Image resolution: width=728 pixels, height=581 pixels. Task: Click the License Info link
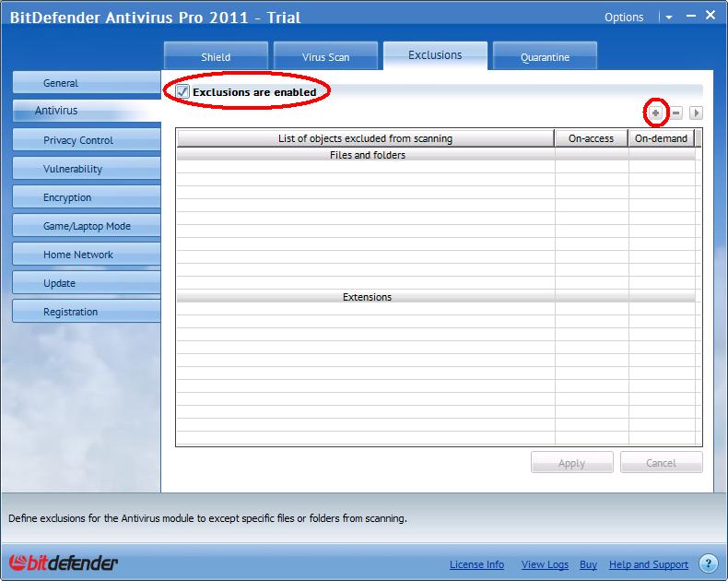point(476,564)
